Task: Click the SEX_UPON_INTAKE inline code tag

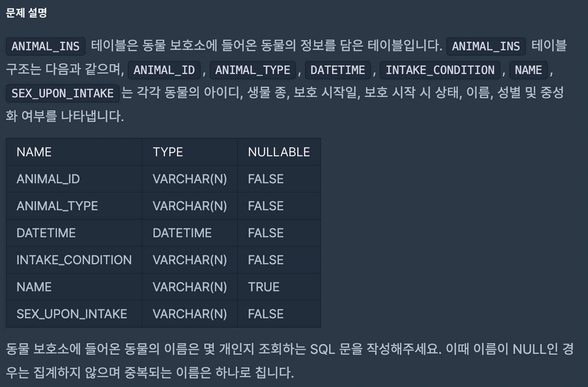Action: [x=63, y=93]
